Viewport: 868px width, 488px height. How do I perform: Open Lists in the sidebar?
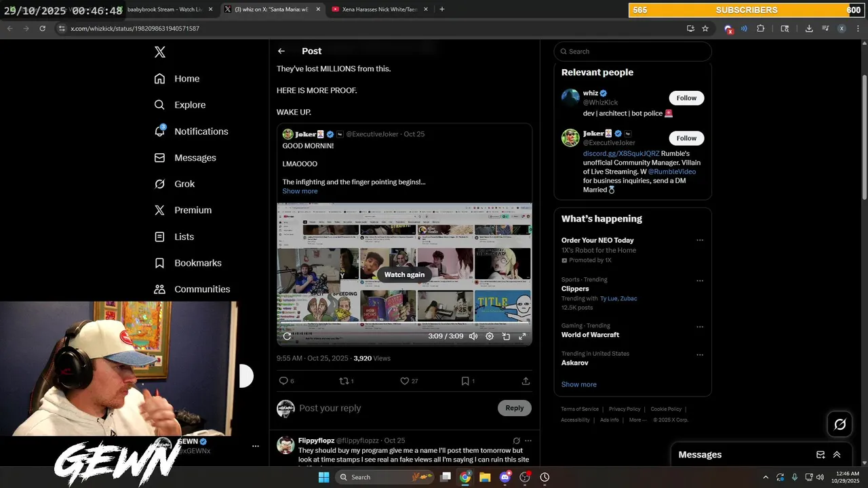[x=174, y=237]
